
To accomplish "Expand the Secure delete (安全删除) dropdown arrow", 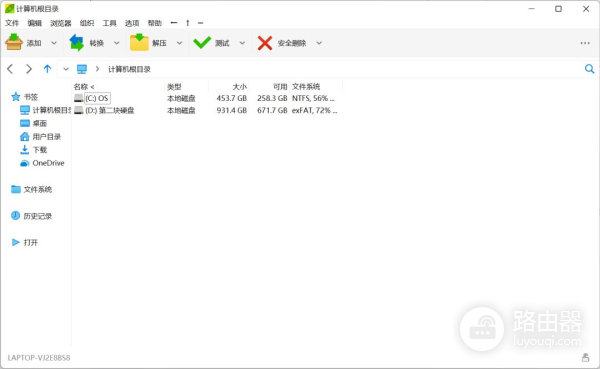I will click(x=319, y=43).
